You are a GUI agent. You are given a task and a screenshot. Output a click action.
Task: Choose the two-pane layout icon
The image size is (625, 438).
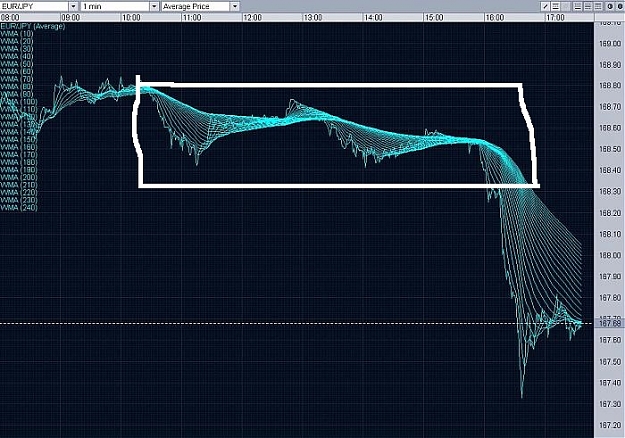588,6
